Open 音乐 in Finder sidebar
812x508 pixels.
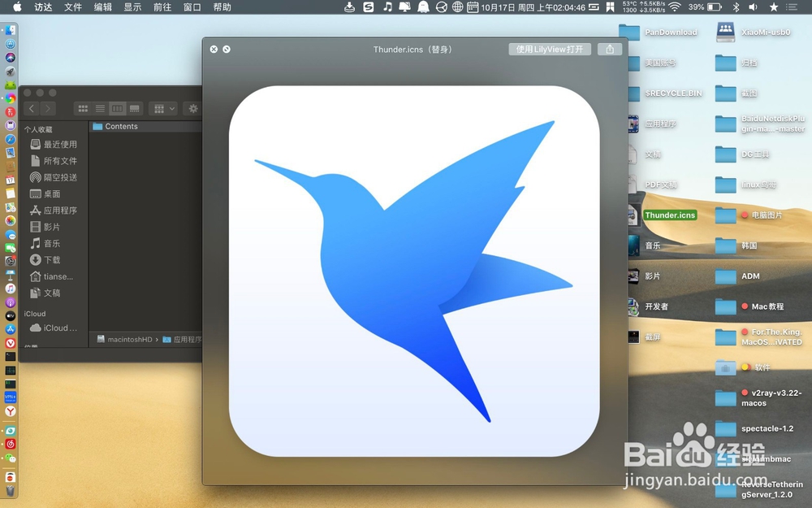45,243
